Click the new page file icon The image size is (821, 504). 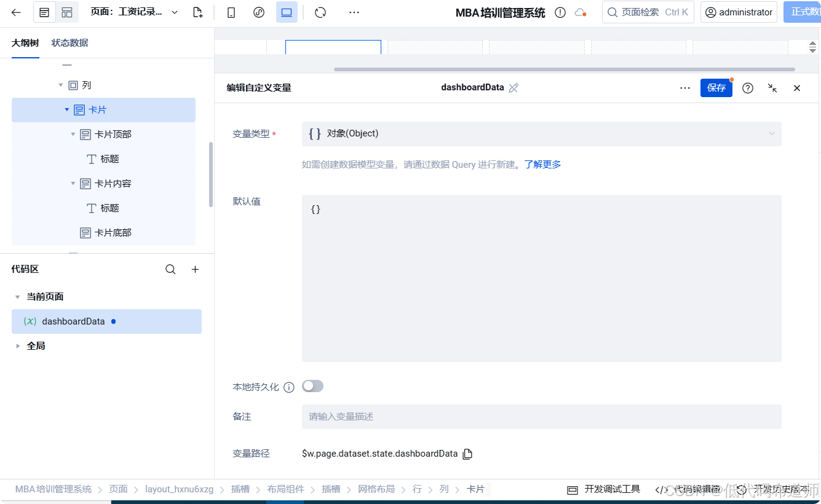click(x=197, y=12)
